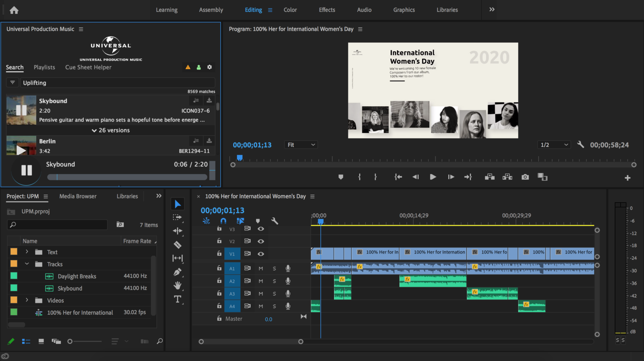Click the Extract icon in Program monitor
Viewport: 644px width, 361px height.
pos(507,177)
